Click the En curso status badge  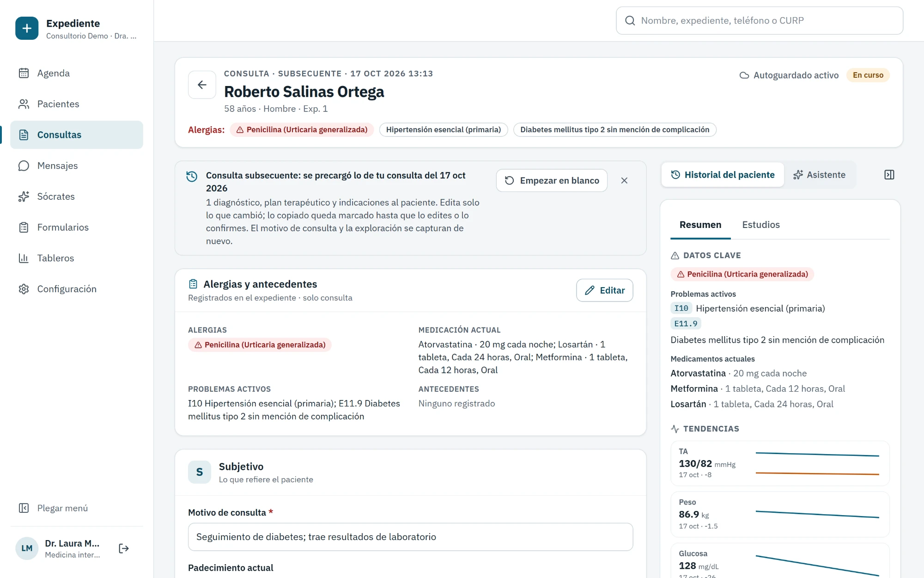click(868, 75)
